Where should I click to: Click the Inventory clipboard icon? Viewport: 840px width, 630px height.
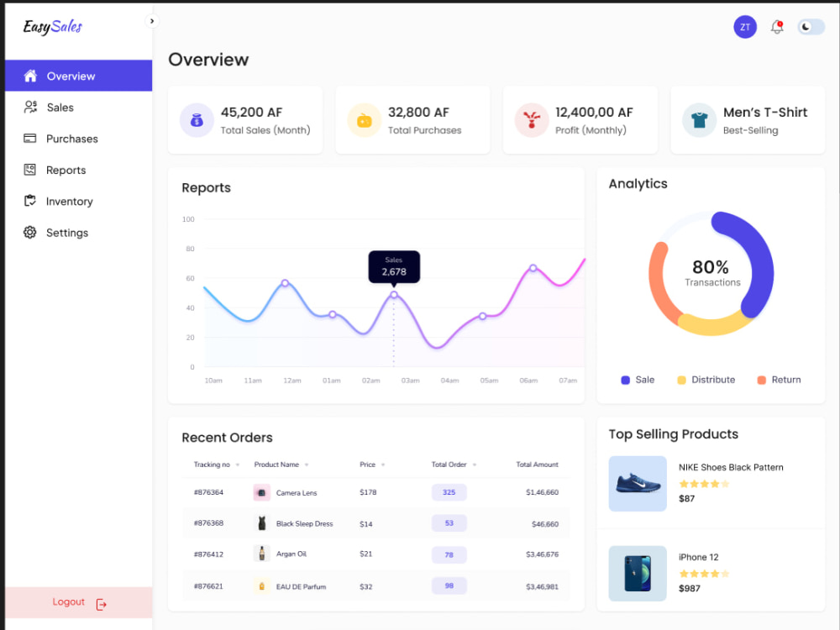pos(30,201)
